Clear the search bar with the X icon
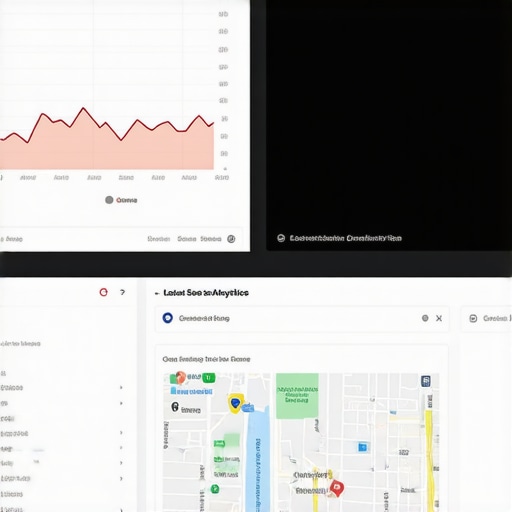The image size is (512, 512). point(439,318)
